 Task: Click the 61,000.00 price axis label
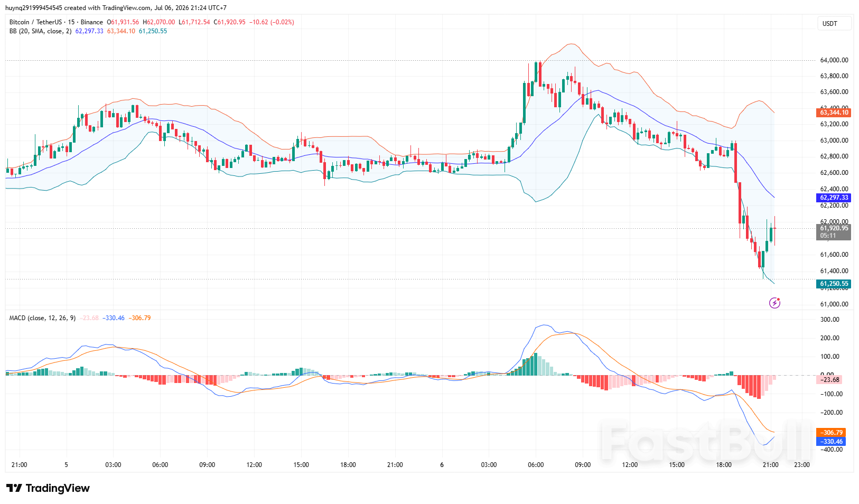coord(834,304)
